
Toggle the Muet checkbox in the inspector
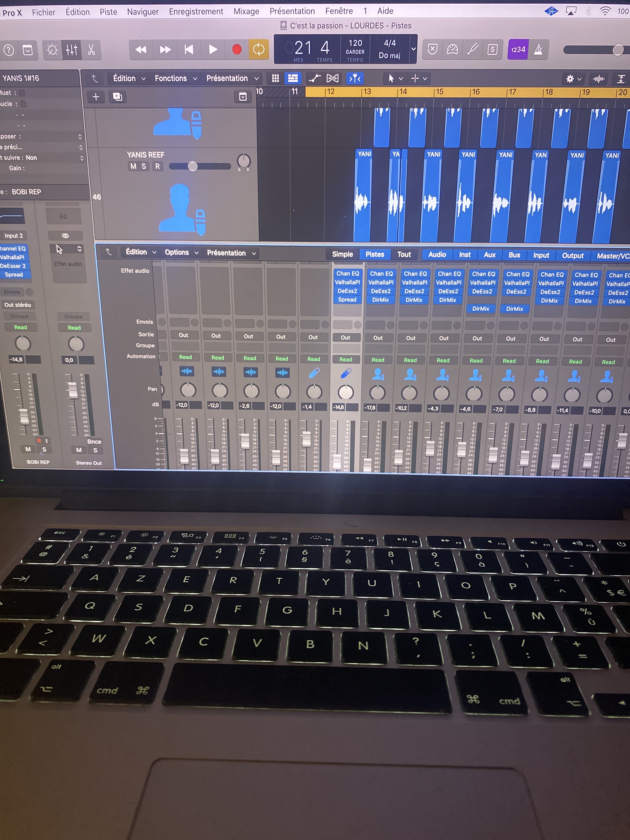[22, 93]
